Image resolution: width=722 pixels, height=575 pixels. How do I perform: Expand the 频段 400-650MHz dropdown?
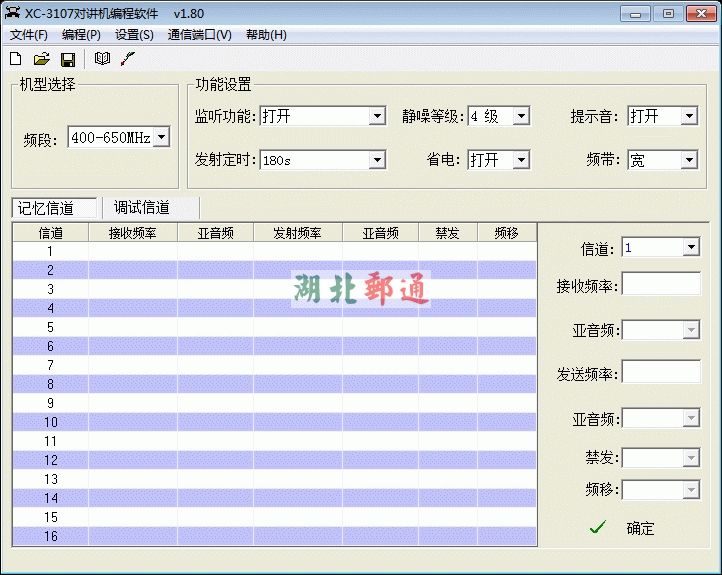(x=161, y=137)
